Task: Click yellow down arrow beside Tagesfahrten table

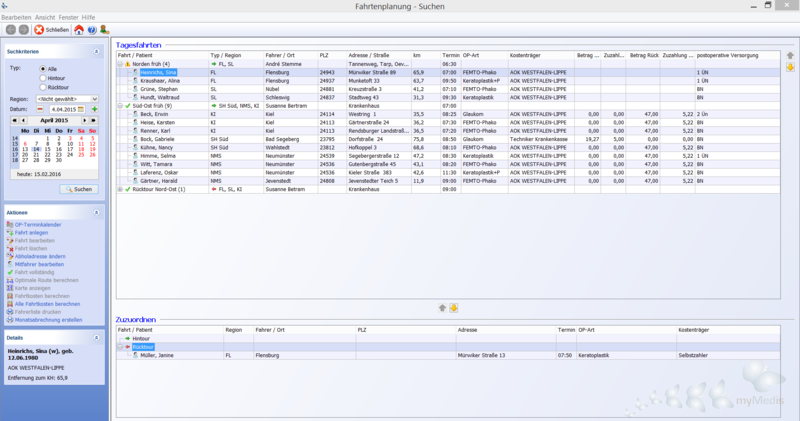Action: (x=790, y=67)
